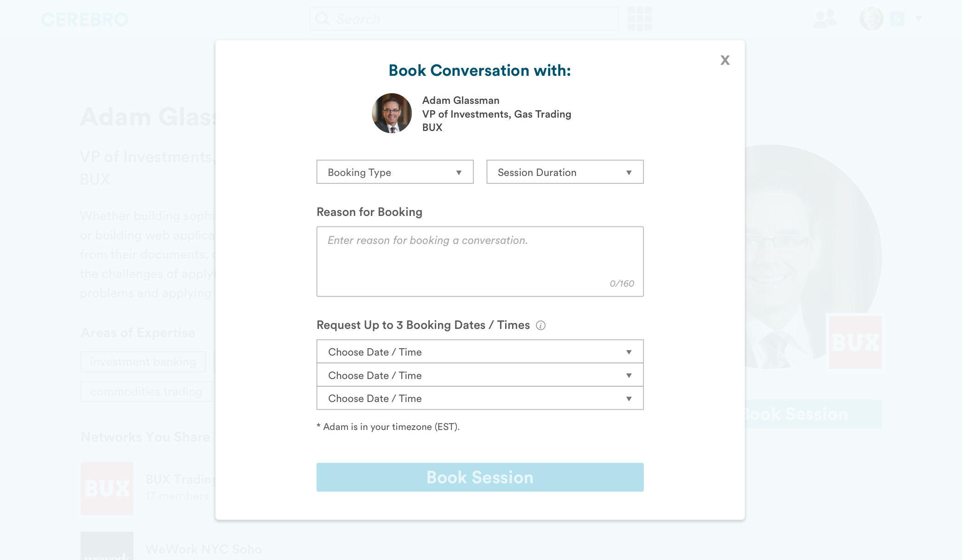Open the apps grid icon

point(639,19)
